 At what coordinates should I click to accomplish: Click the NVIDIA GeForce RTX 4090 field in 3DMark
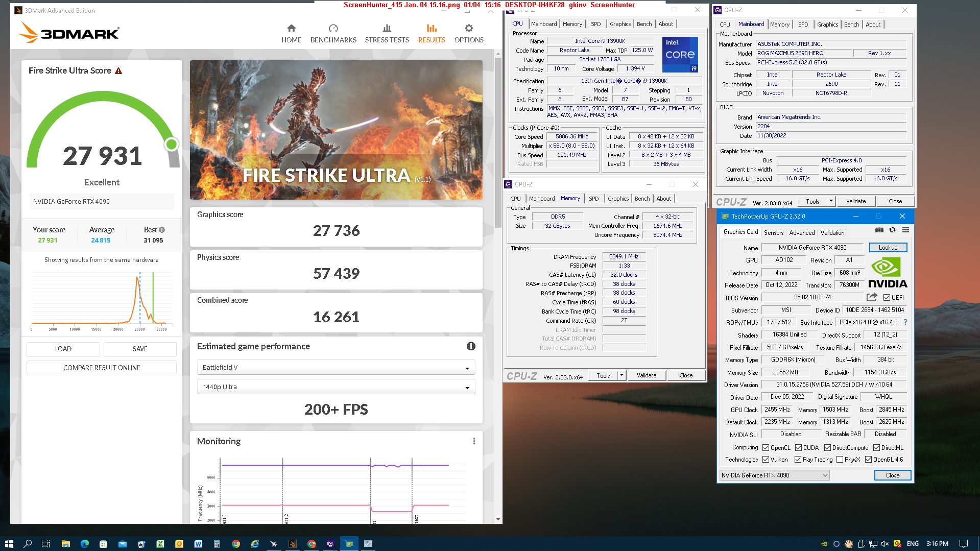(x=102, y=202)
